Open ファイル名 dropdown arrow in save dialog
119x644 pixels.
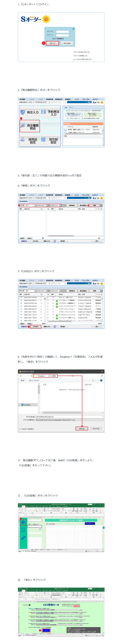click(102, 417)
